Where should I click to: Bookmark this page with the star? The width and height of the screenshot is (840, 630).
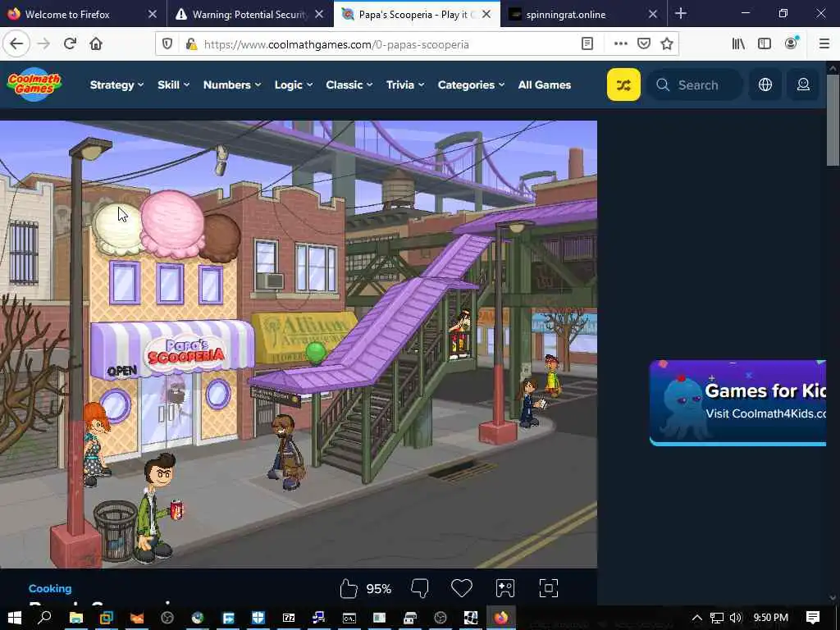(x=666, y=44)
